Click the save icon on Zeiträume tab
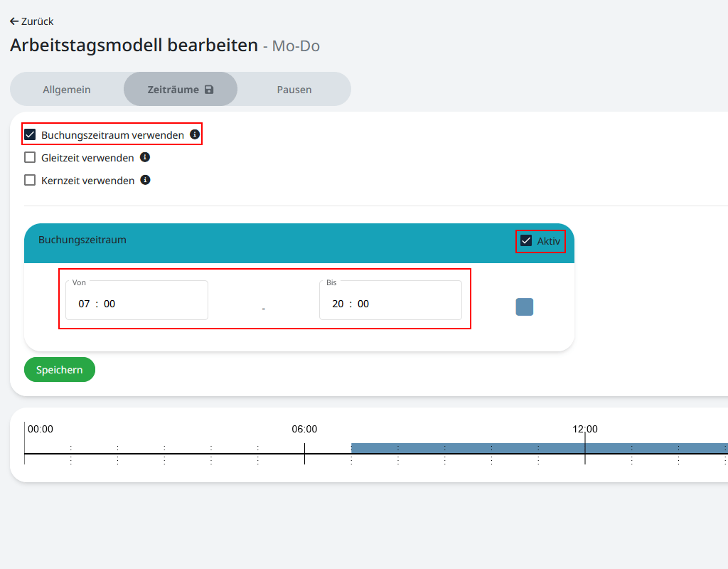This screenshot has height=569, width=728. 209,90
